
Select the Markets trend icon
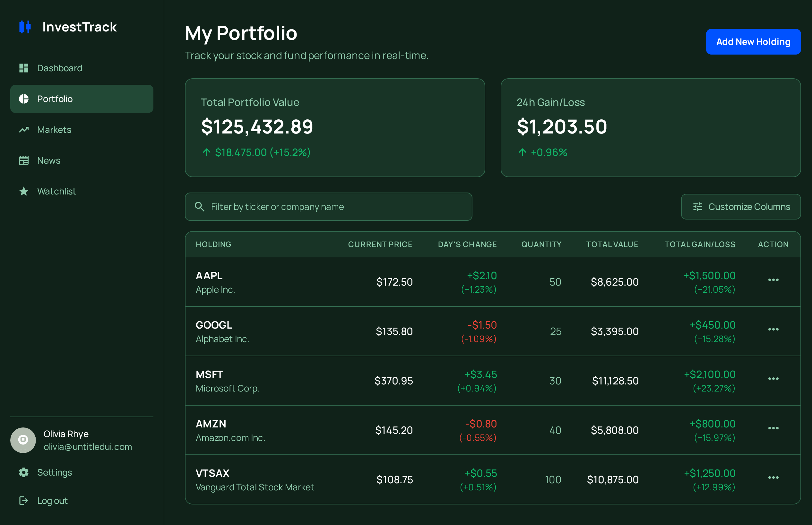point(23,130)
